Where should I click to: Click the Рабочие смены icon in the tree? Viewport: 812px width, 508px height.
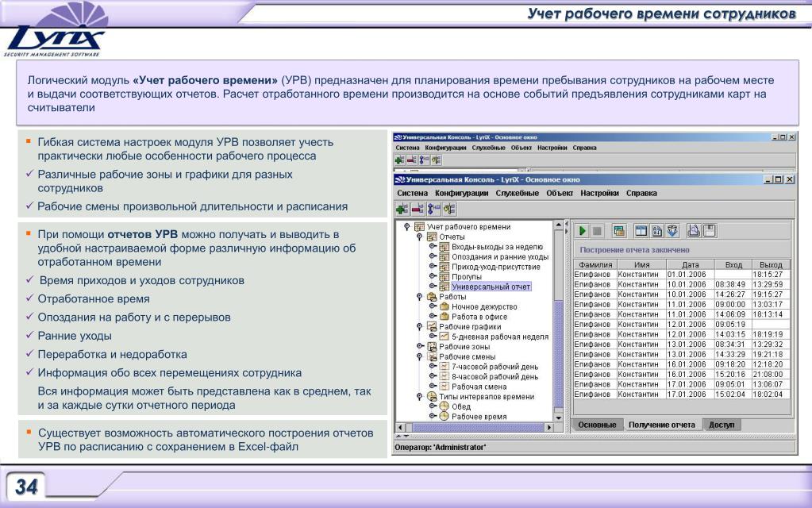(432, 357)
